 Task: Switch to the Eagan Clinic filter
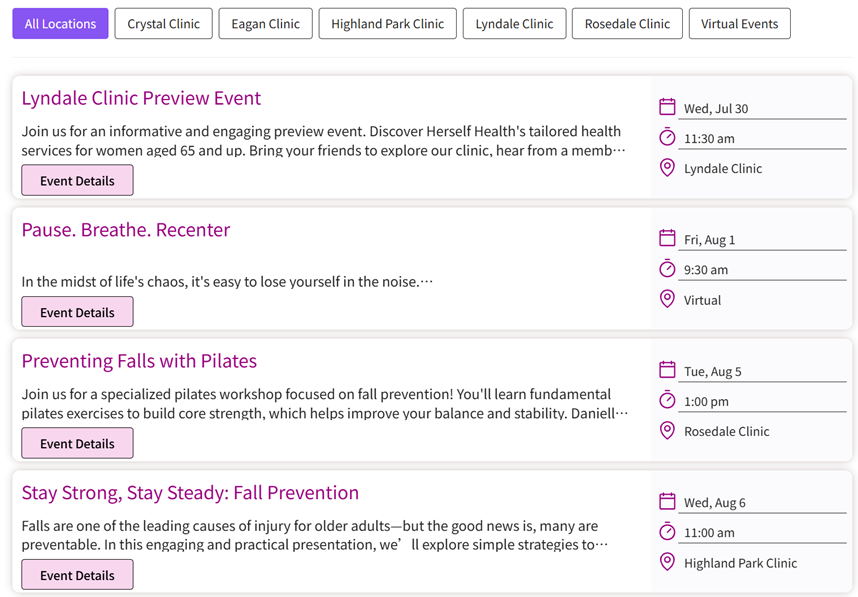(x=265, y=24)
